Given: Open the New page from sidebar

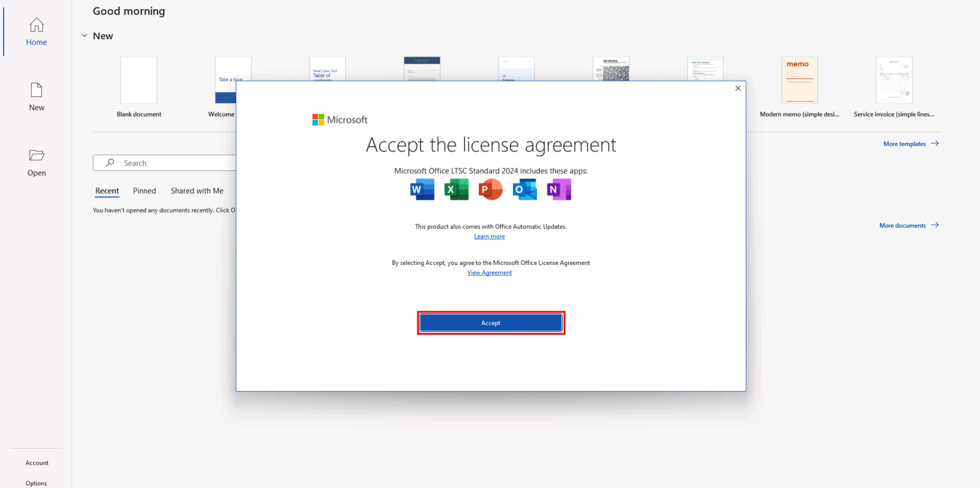Looking at the screenshot, I should pyautogui.click(x=36, y=97).
